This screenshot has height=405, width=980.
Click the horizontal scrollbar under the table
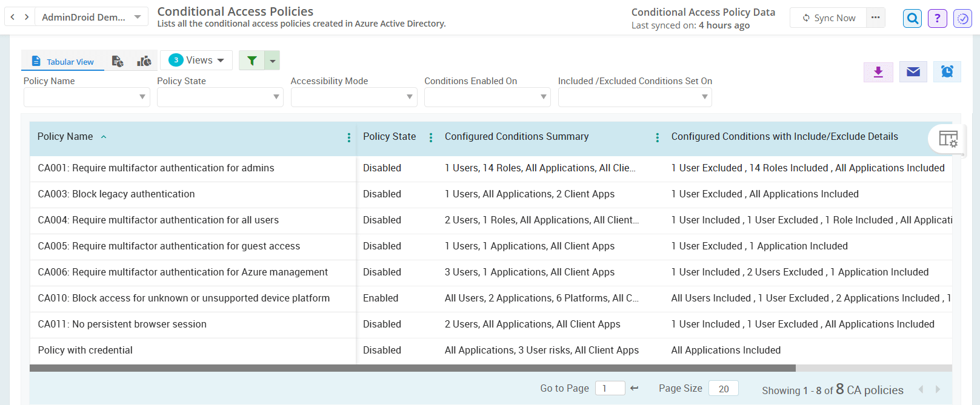(x=412, y=368)
